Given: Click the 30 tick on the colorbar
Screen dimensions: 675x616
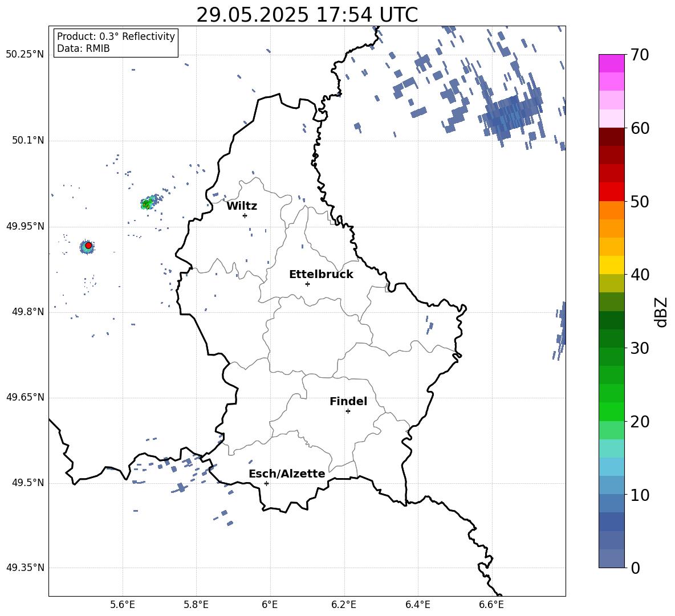Looking at the screenshot, I should (x=640, y=348).
